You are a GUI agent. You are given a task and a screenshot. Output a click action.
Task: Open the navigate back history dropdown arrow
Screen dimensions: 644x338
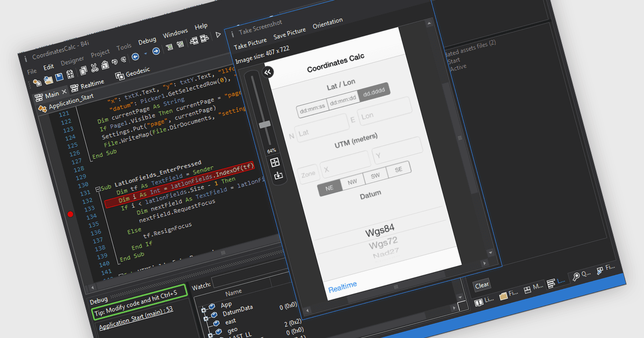(145, 54)
